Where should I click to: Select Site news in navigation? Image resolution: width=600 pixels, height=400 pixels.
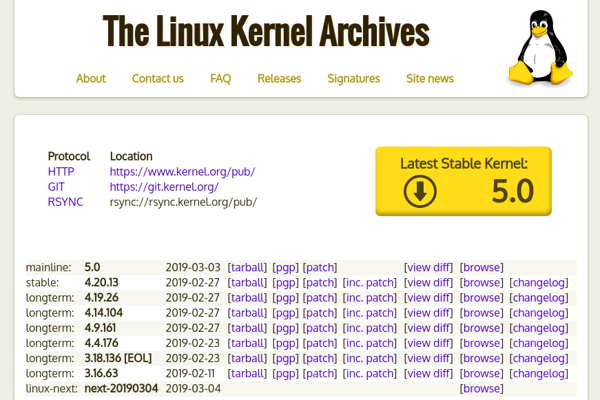click(x=430, y=79)
